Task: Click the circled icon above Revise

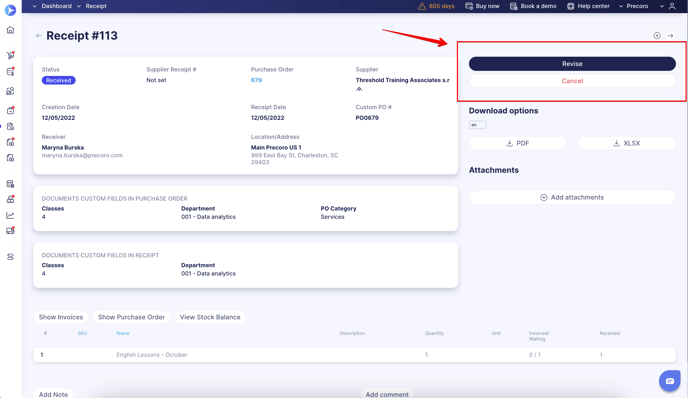Action: pyautogui.click(x=657, y=36)
